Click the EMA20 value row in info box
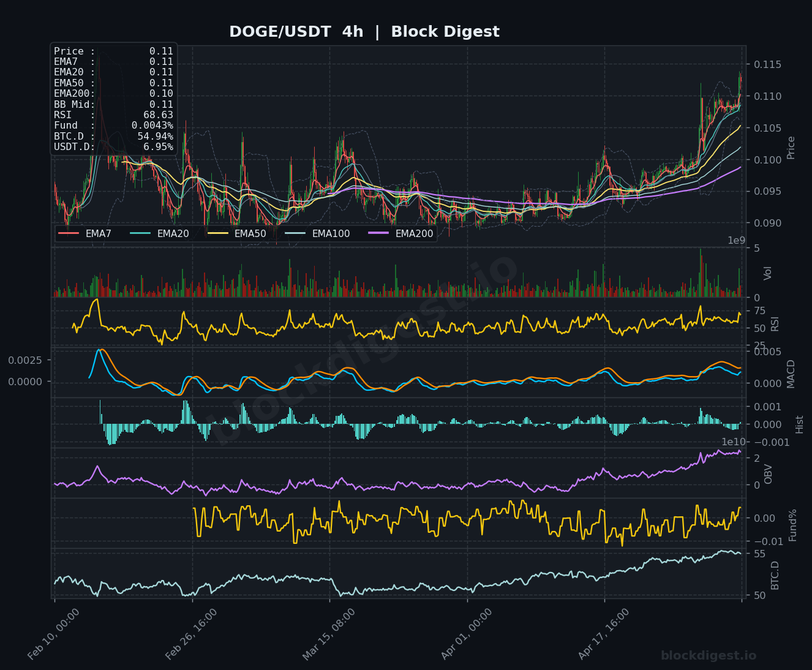812x670 pixels. click(113, 72)
